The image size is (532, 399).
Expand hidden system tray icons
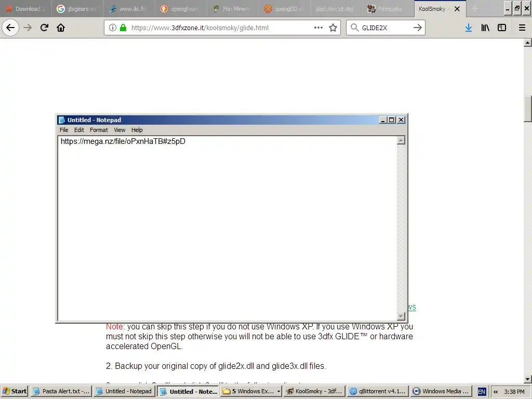click(x=496, y=392)
